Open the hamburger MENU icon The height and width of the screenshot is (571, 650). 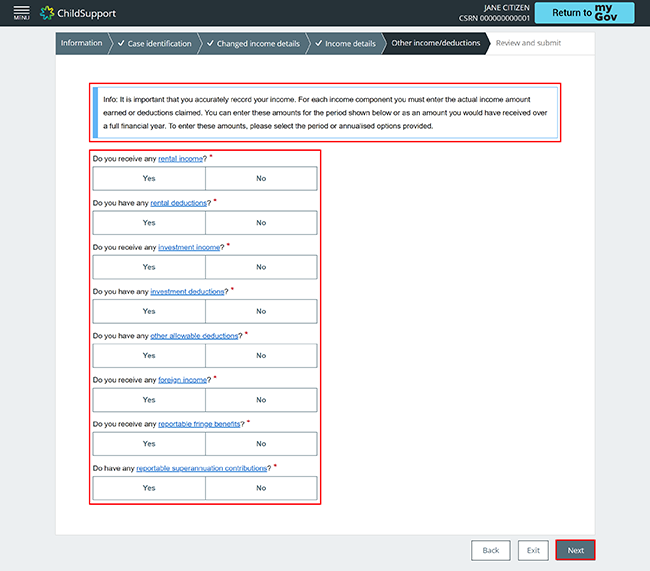[22, 13]
